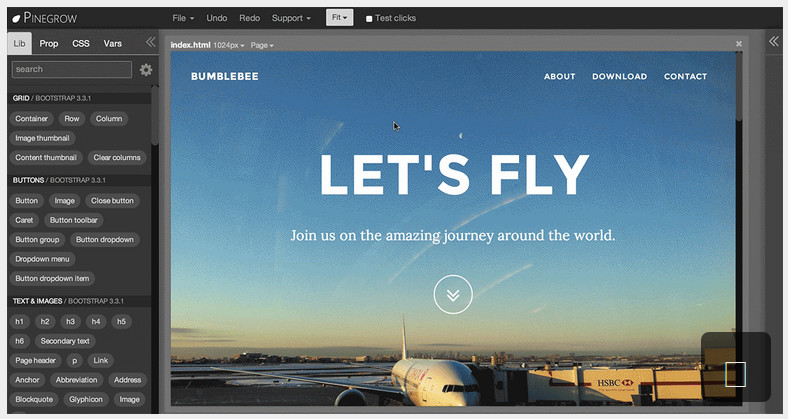The image size is (788, 419).
Task: Select the Image element in Text & Images
Action: (x=129, y=399)
